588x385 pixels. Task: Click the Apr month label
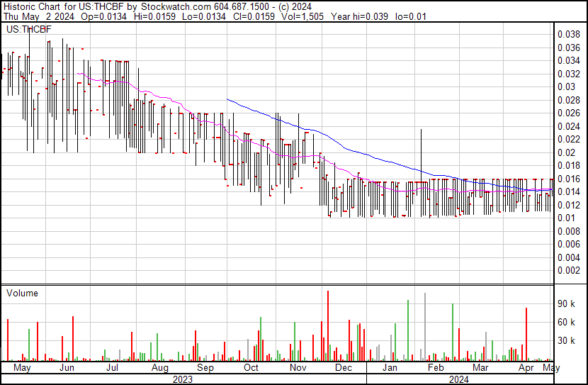(526, 368)
